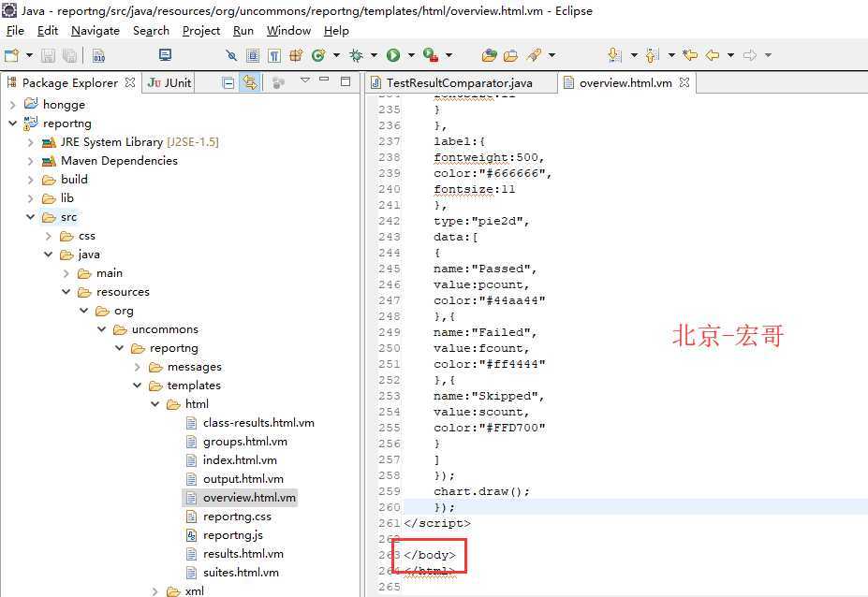Image resolution: width=868 pixels, height=597 pixels.
Task: Click the Back navigation arrow icon
Action: click(x=713, y=55)
